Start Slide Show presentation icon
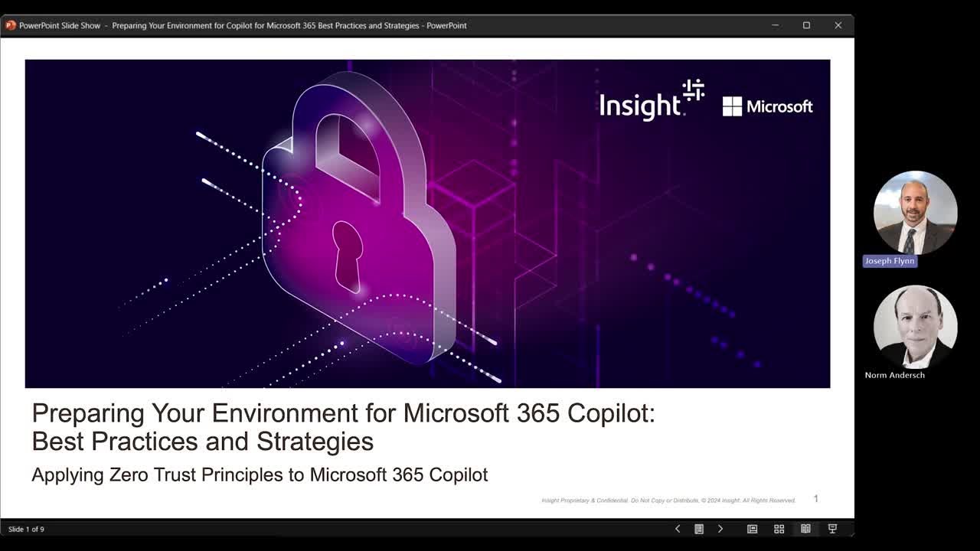The width and height of the screenshot is (980, 551). click(x=832, y=529)
